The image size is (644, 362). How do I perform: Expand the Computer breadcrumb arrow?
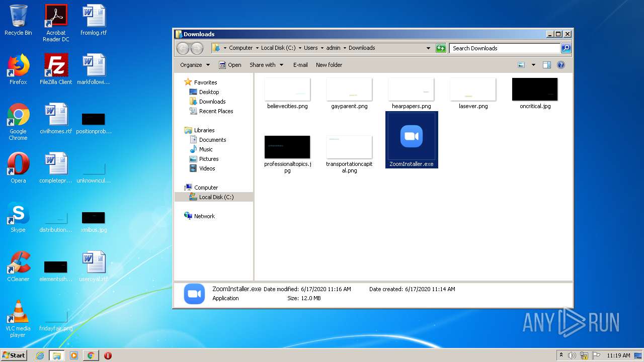[257, 48]
